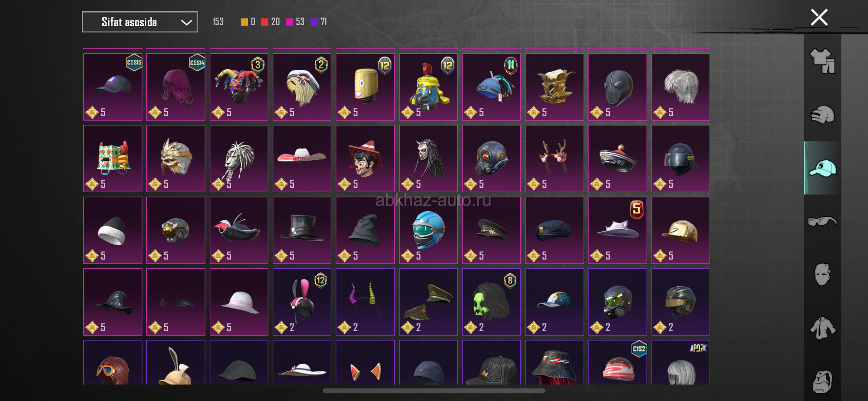Open the face mask category in sidebar
The width and height of the screenshot is (868, 401).
click(822, 275)
